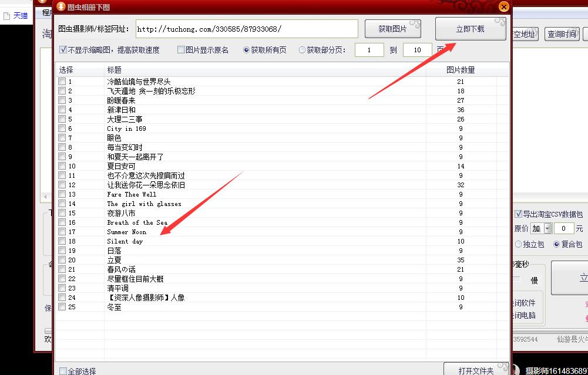Click the 立即下载 download button

[470, 28]
